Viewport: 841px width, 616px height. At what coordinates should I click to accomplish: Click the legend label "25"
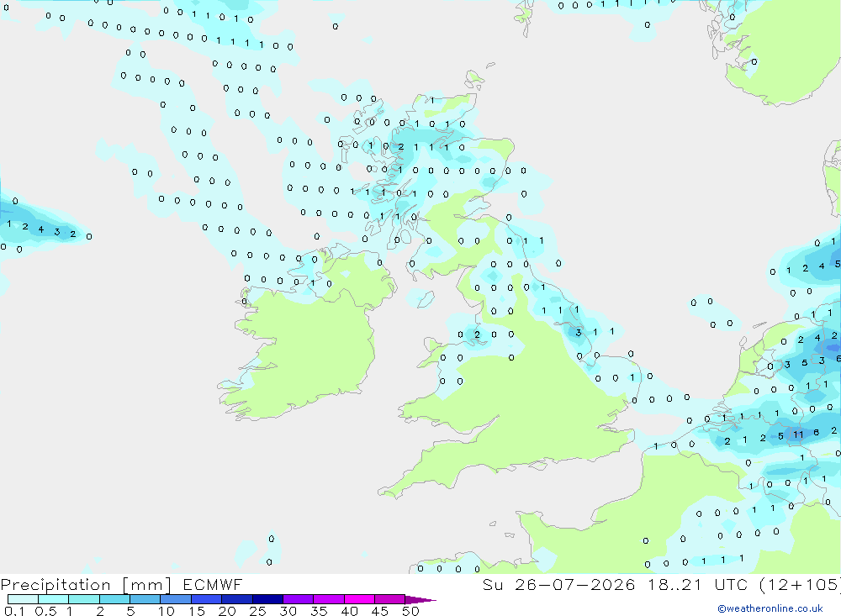tap(257, 611)
